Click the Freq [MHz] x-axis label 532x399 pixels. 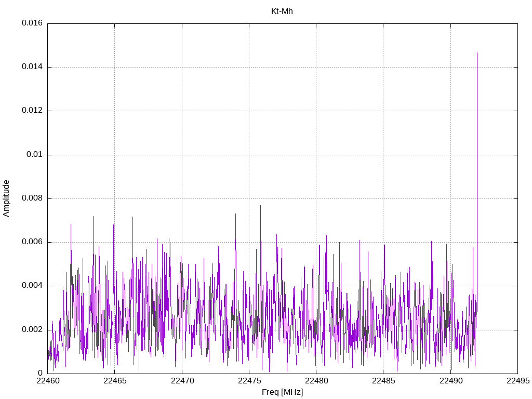(282, 392)
